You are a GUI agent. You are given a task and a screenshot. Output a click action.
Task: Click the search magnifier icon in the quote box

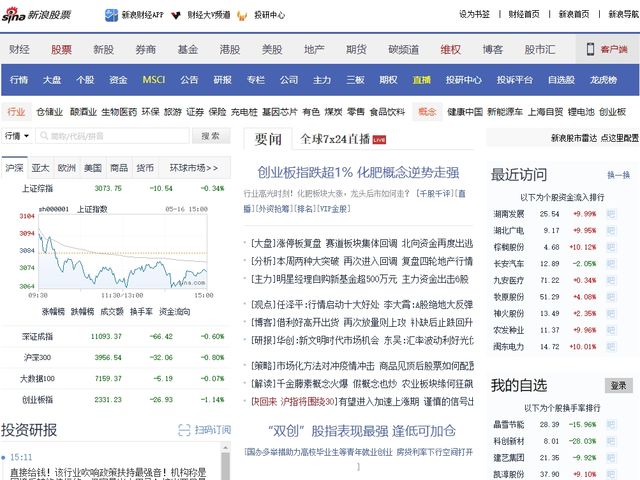[44, 136]
